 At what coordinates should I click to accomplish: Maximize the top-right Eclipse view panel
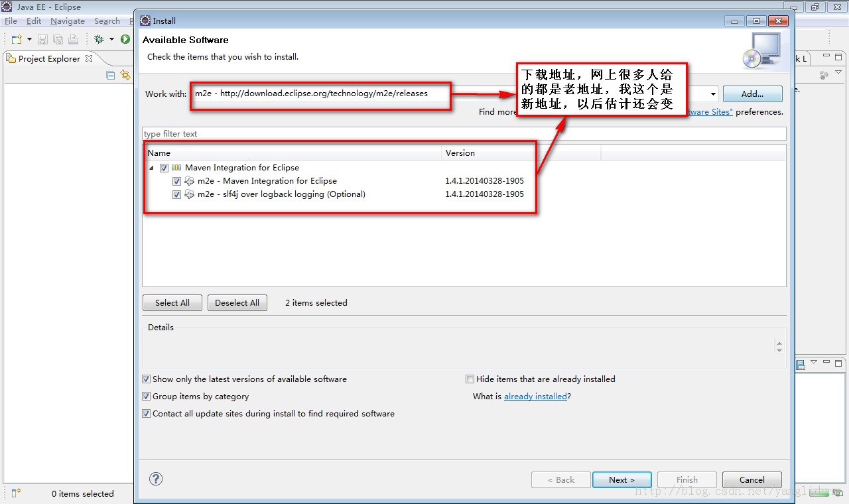click(838, 57)
